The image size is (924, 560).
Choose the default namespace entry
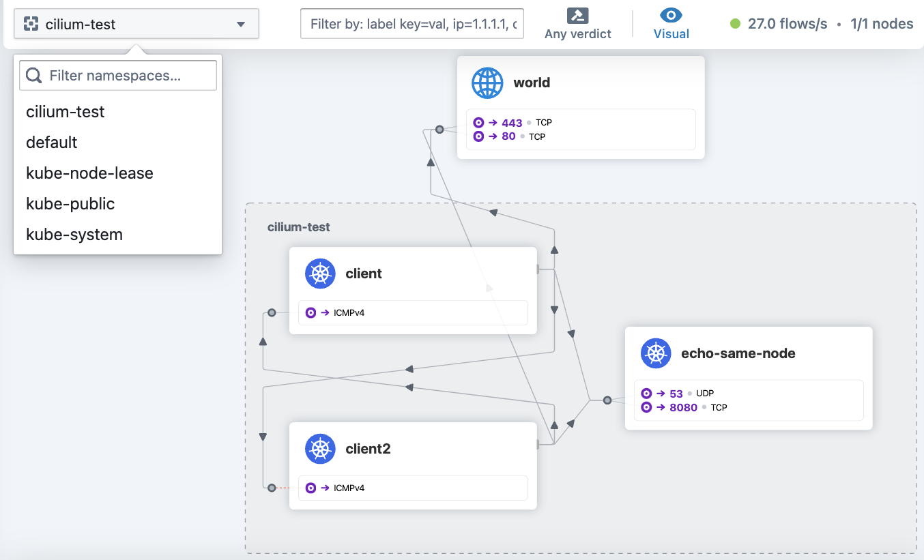click(x=52, y=143)
